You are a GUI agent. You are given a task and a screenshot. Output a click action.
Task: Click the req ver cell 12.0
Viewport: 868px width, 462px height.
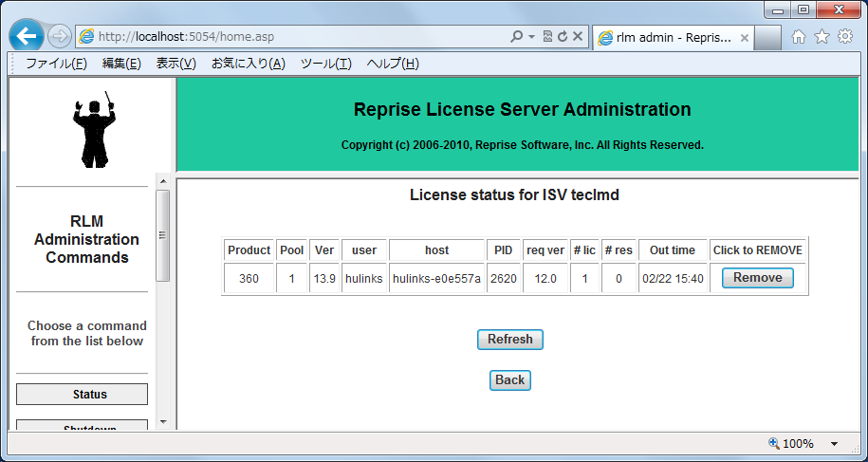pyautogui.click(x=545, y=278)
